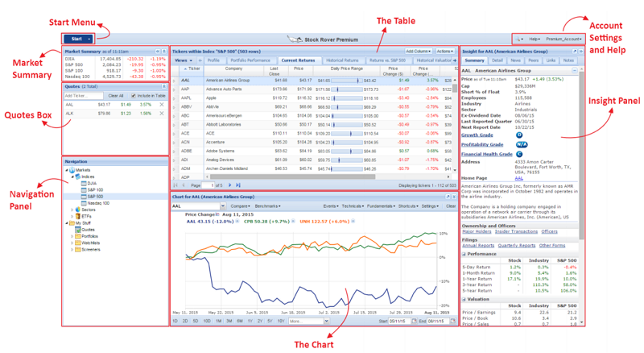Viewport: 644px width, 353px height.
Task: Click the Quotes item icon under My Stuff
Action: (77, 230)
